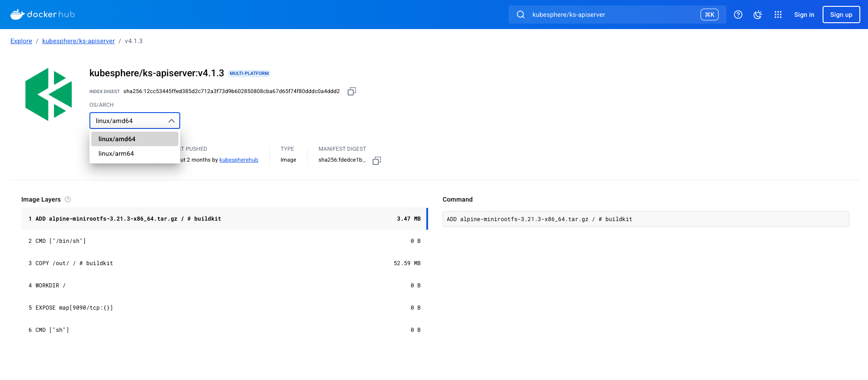
Task: Open the help question mark icon
Action: [x=738, y=15]
